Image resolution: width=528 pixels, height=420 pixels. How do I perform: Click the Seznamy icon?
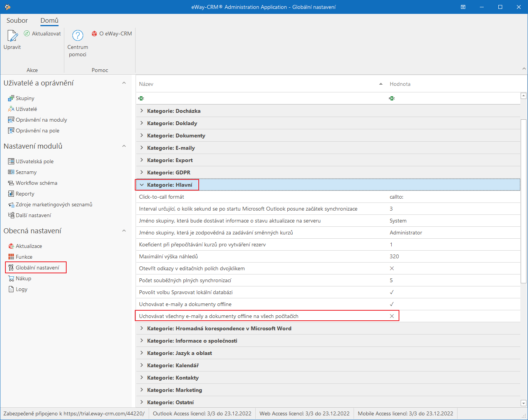click(11, 172)
